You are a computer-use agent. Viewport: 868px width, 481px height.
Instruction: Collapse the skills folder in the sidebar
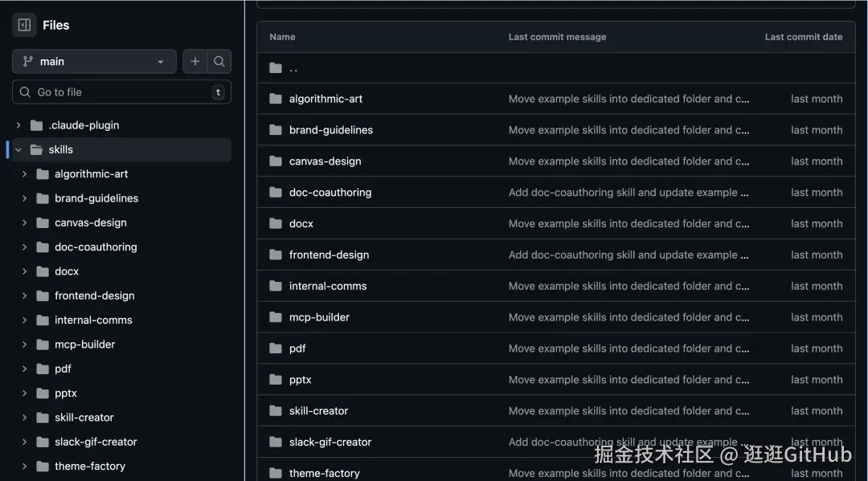(18, 149)
